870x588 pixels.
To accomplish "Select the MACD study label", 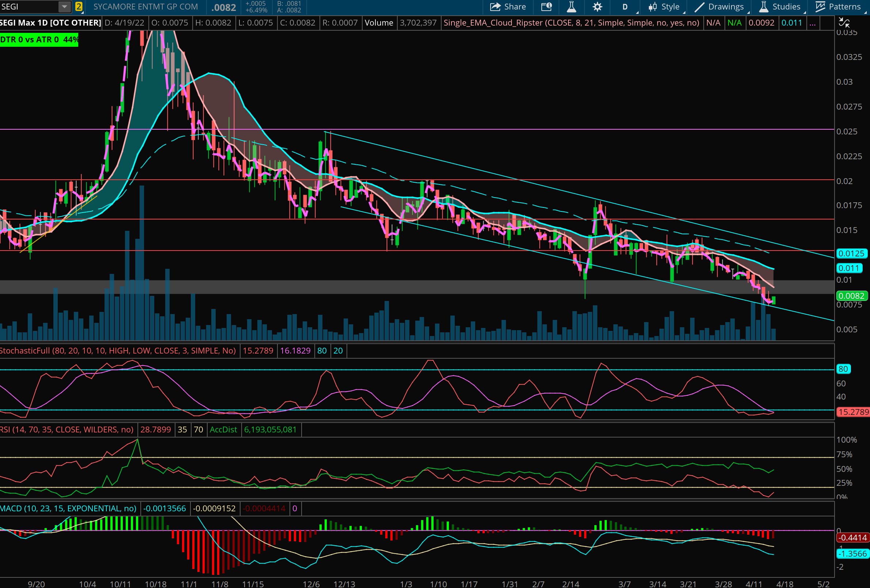I will coord(68,508).
